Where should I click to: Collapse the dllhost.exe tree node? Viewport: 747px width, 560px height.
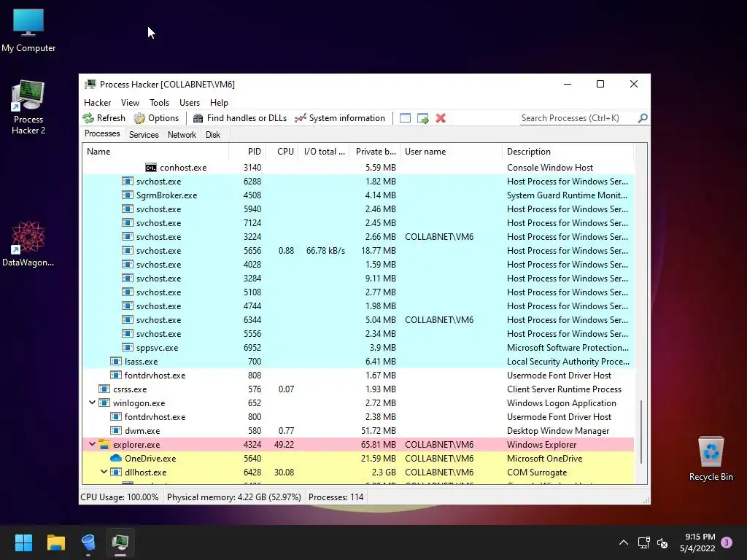click(104, 472)
